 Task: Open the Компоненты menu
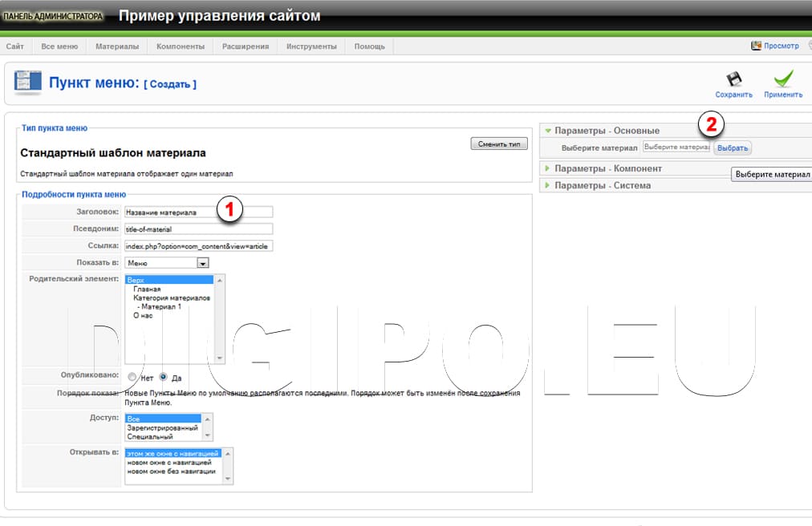[181, 47]
